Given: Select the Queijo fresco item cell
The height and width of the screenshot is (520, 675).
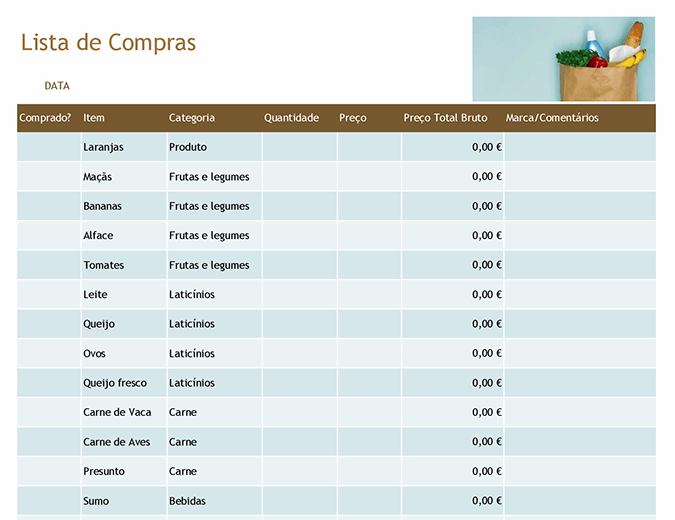Looking at the screenshot, I should coord(115,383).
